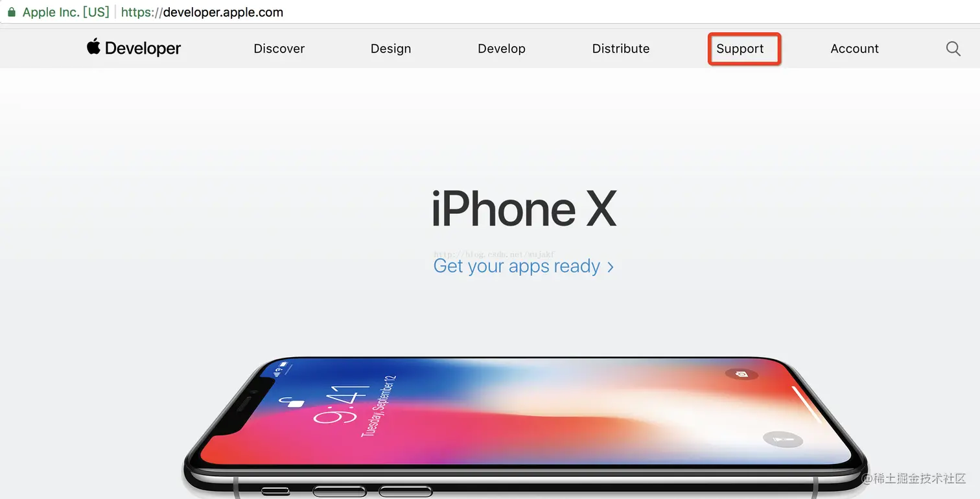Click the iPhone X headline text
980x499 pixels.
(524, 209)
